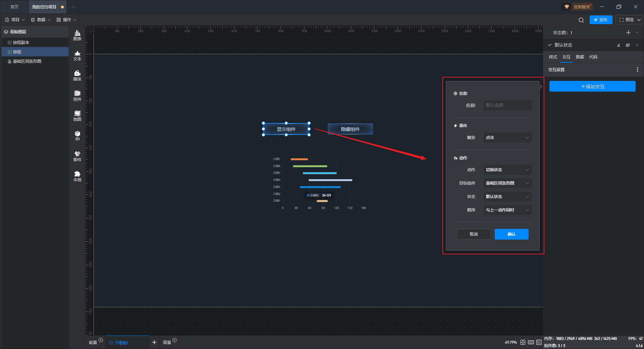Select the 基础区间条形图 layer
Screen dimensions: 644x349
pos(27,61)
